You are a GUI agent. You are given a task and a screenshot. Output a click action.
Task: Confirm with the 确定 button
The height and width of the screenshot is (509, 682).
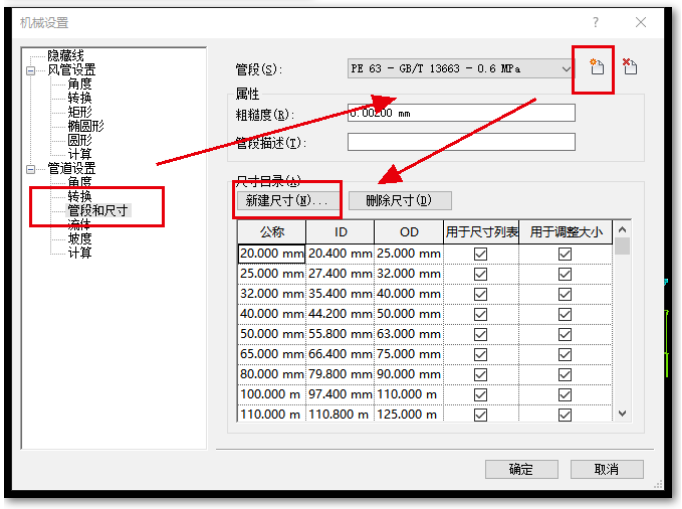[520, 469]
